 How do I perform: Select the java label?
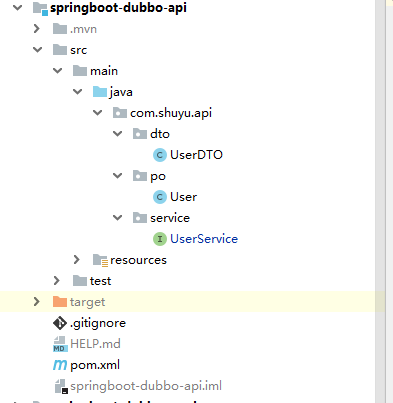(x=121, y=92)
